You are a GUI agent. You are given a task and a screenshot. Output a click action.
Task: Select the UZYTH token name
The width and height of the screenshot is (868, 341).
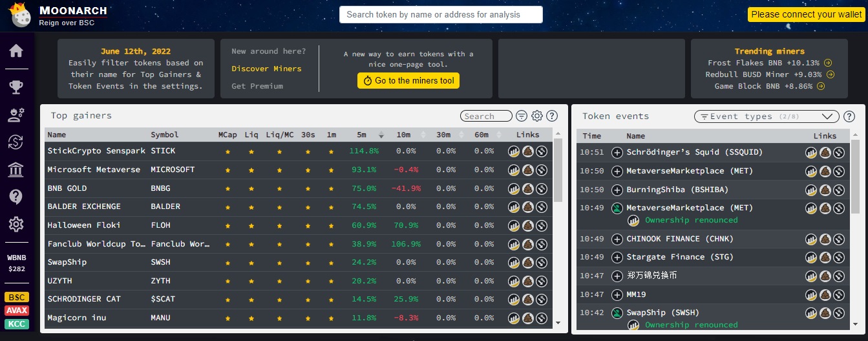(x=60, y=281)
